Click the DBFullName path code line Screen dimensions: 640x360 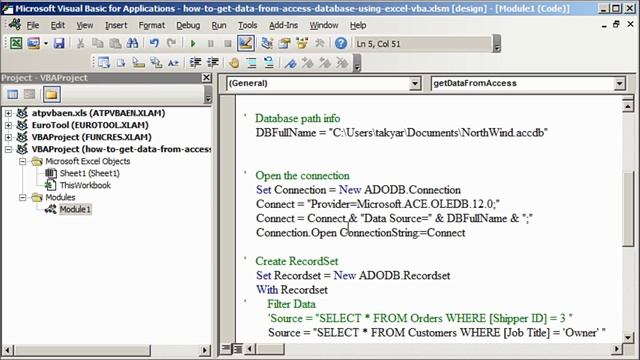click(x=402, y=133)
